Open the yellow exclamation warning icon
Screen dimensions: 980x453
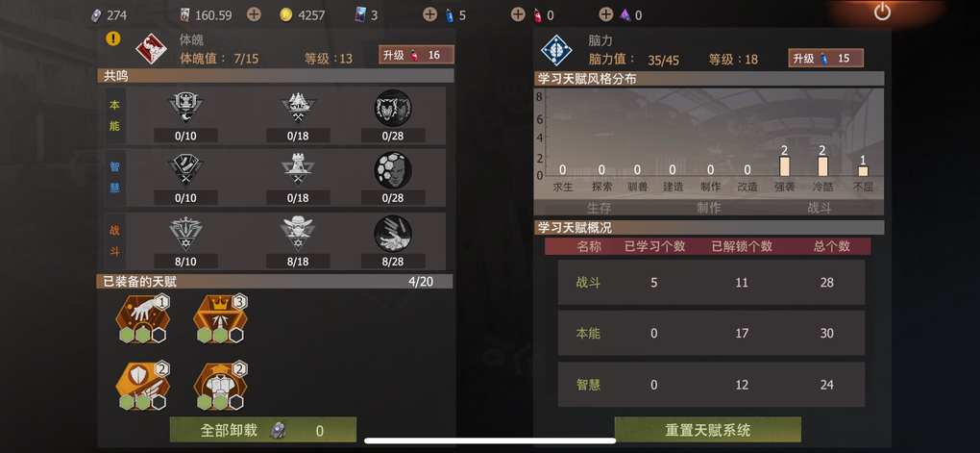coord(113,38)
